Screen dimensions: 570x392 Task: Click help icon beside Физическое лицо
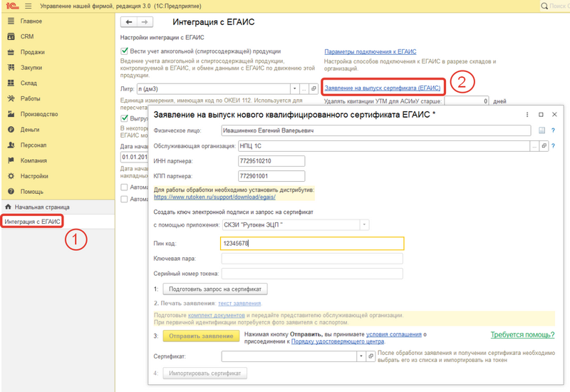[554, 130]
